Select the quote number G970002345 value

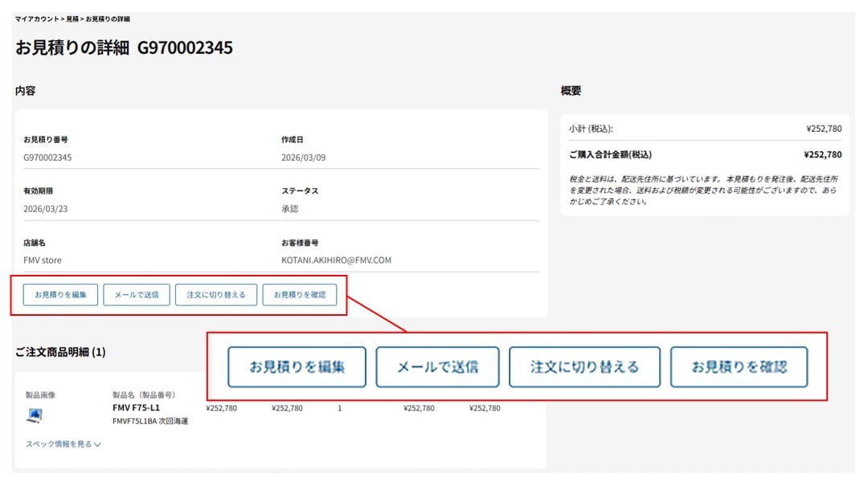click(49, 157)
